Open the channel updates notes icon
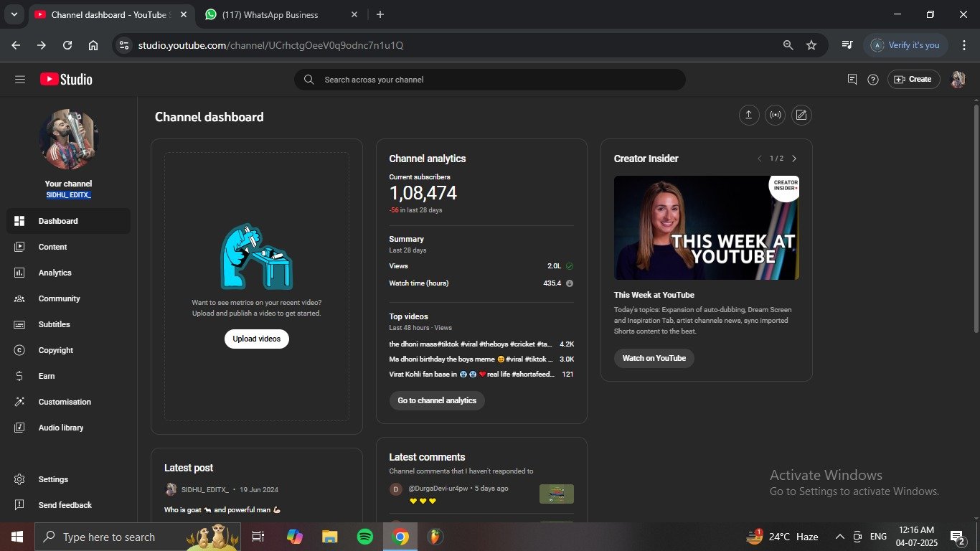 click(x=852, y=80)
